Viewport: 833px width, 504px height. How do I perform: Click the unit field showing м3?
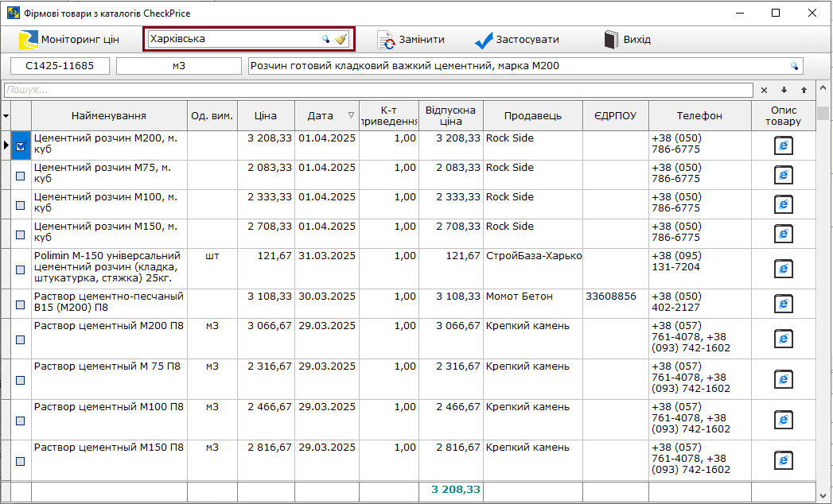coord(179,66)
